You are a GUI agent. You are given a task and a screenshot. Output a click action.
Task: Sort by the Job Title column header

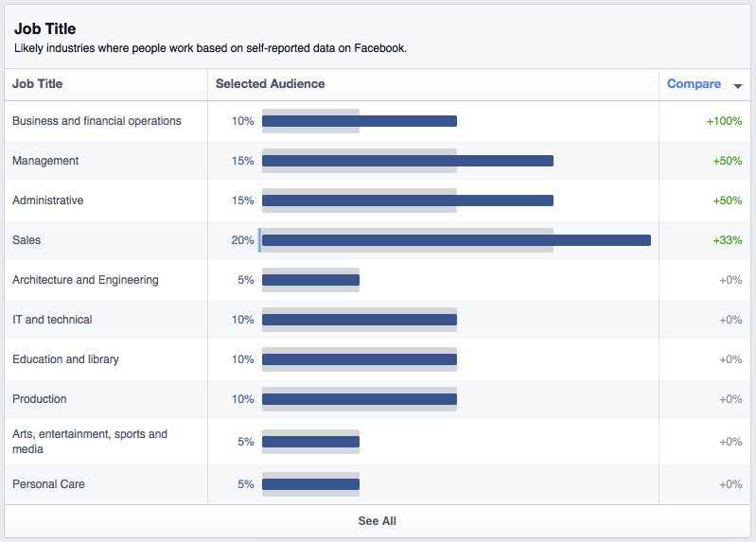pyautogui.click(x=38, y=84)
